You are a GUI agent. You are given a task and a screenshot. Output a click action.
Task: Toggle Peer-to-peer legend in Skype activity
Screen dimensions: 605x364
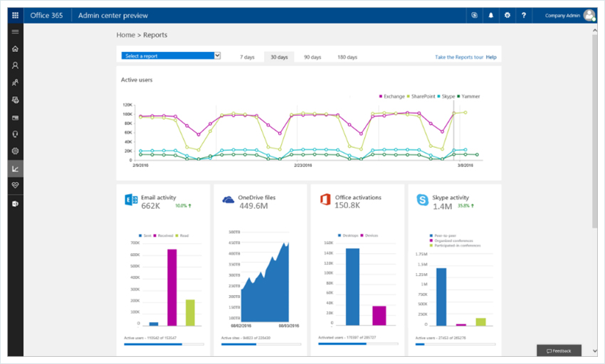click(443, 235)
